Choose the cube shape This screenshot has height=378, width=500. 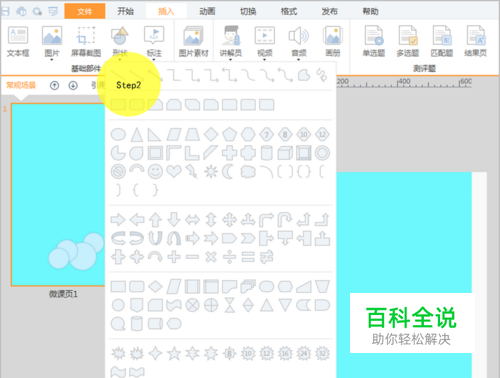[285, 153]
